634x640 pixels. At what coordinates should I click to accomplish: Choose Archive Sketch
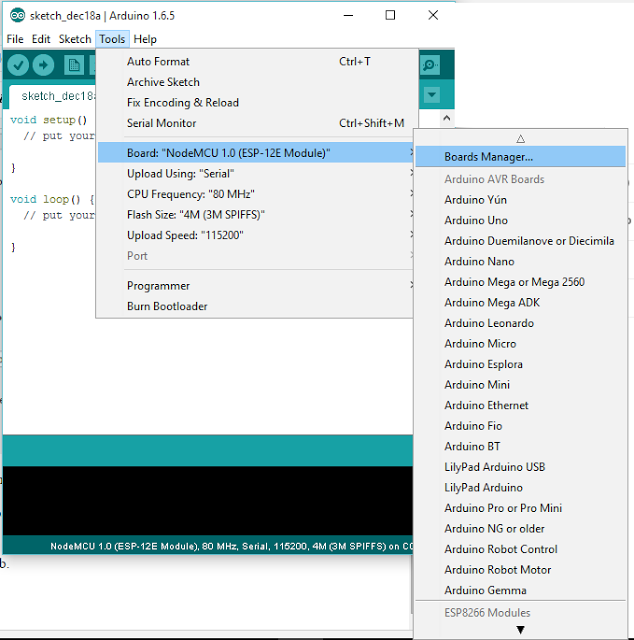click(255, 82)
